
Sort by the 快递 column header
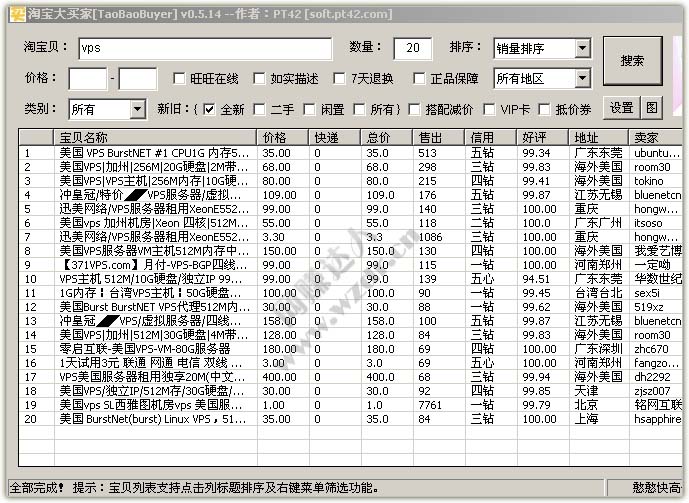coord(335,138)
